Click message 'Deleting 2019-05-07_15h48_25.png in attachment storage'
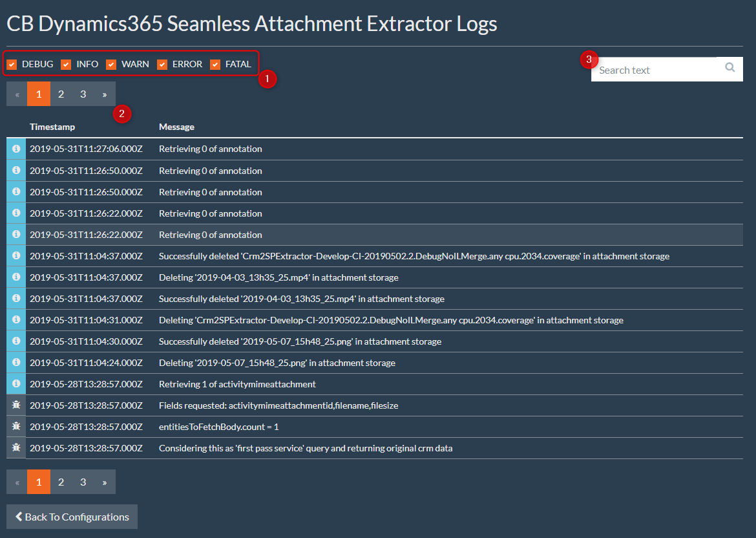The image size is (756, 538). (277, 363)
